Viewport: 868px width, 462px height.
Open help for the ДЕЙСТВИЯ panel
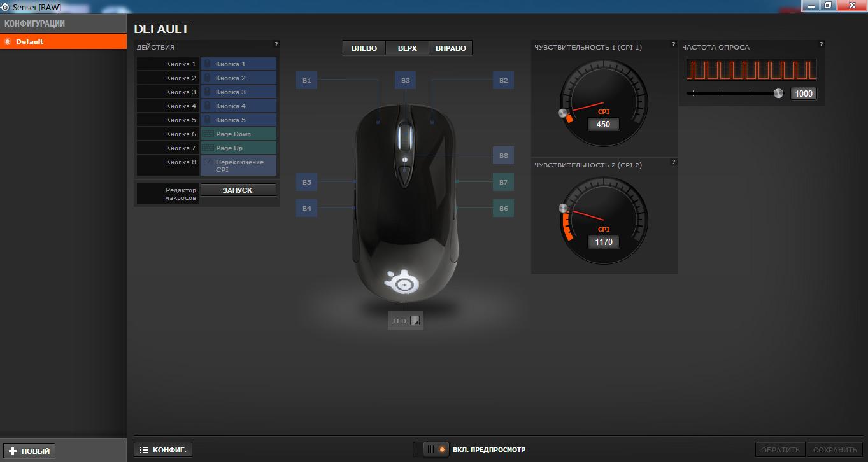pyautogui.click(x=276, y=44)
